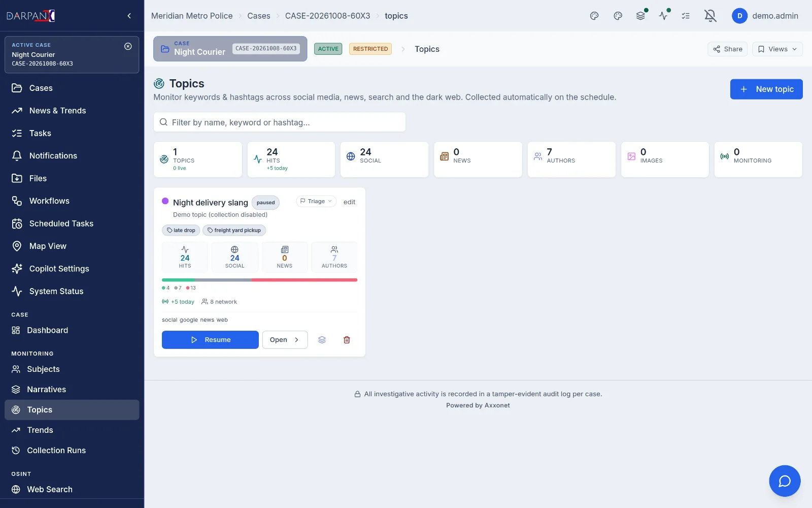Open the first palette theme icon
812x508 pixels.
click(594, 16)
